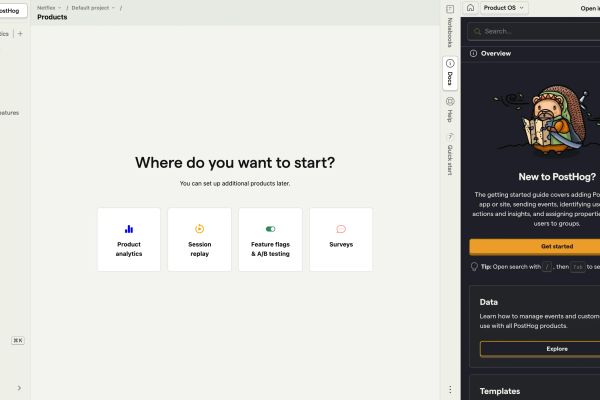600x400 pixels.
Task: Go to docs home icon
Action: [x=470, y=8]
